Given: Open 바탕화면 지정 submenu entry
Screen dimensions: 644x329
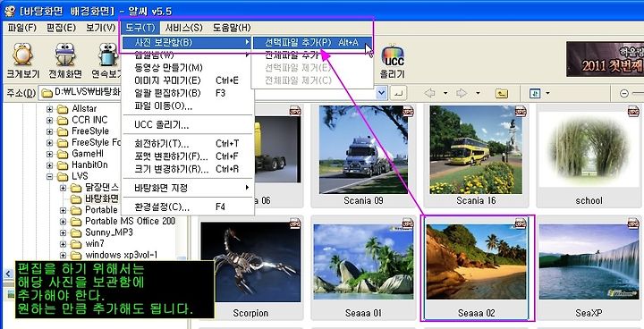Looking at the screenshot, I should click(x=187, y=188).
